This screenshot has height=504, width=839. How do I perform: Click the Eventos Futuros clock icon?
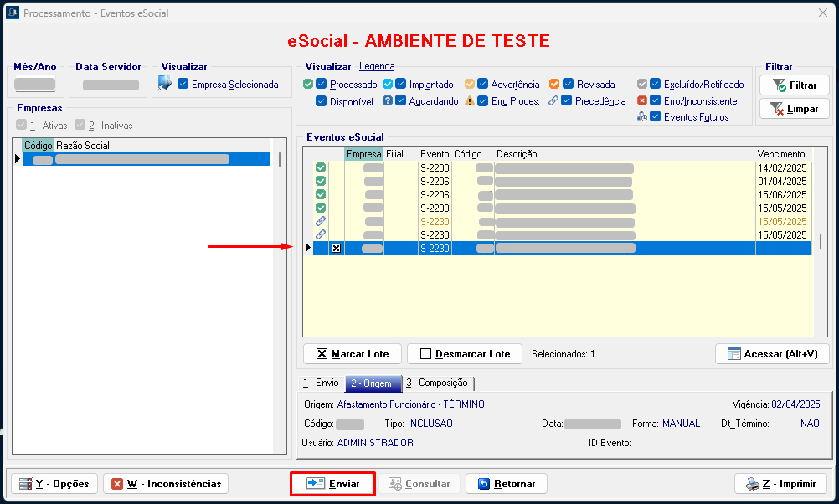point(642,117)
